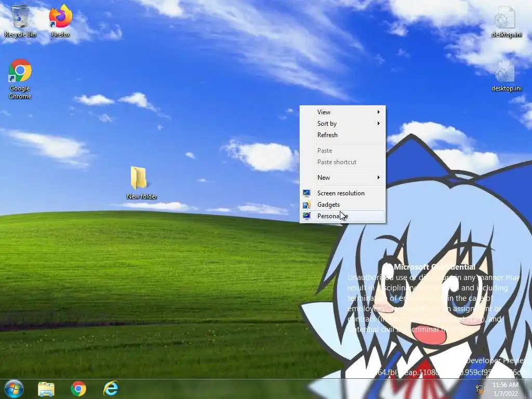Open the Windows Start orb

[x=14, y=389]
